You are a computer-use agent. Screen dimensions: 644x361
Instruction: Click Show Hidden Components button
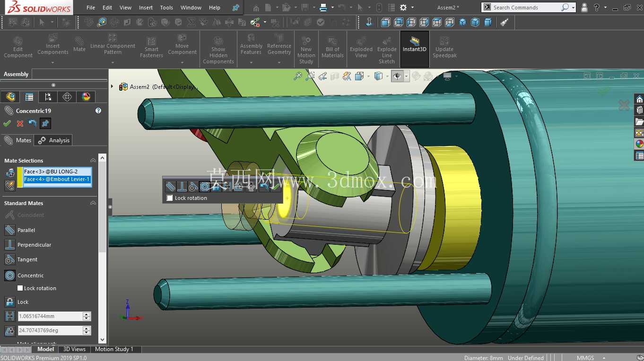[x=218, y=50]
